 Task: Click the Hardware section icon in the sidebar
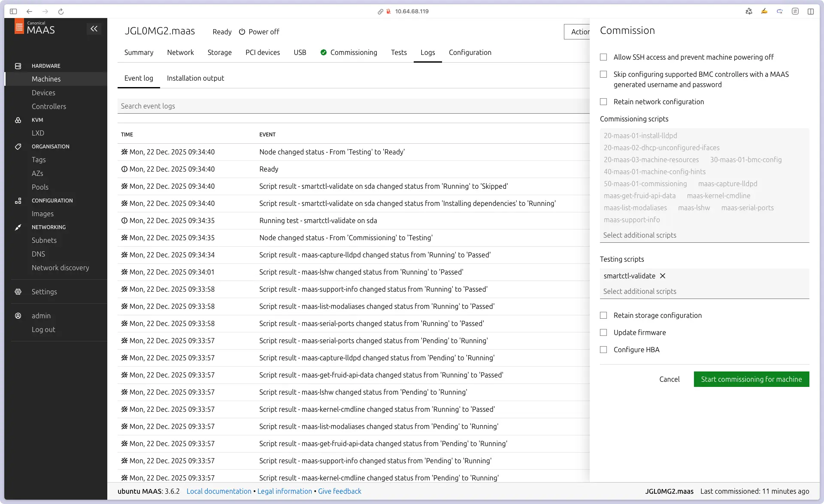pos(18,66)
